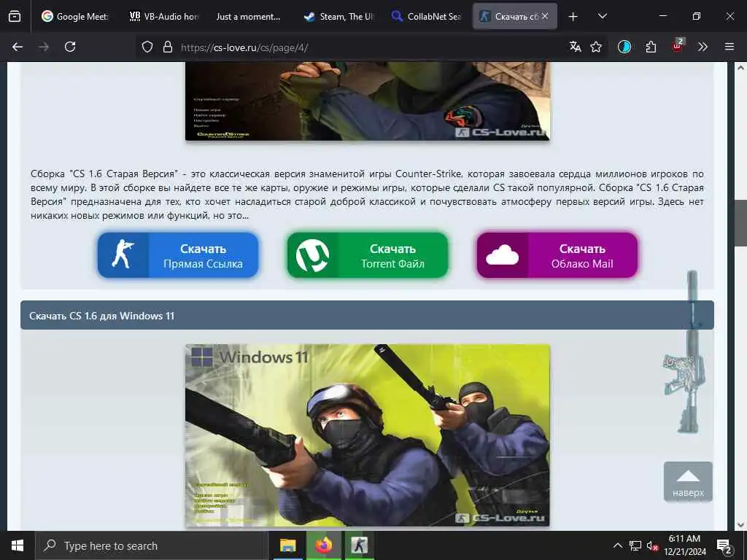
Task: Go back to the previous page
Action: click(18, 47)
